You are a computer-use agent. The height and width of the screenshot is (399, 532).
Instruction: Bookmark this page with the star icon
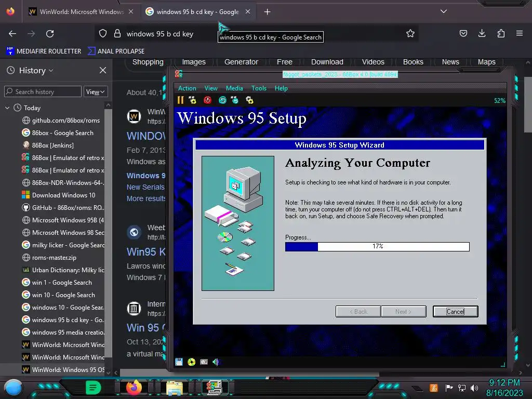410,34
